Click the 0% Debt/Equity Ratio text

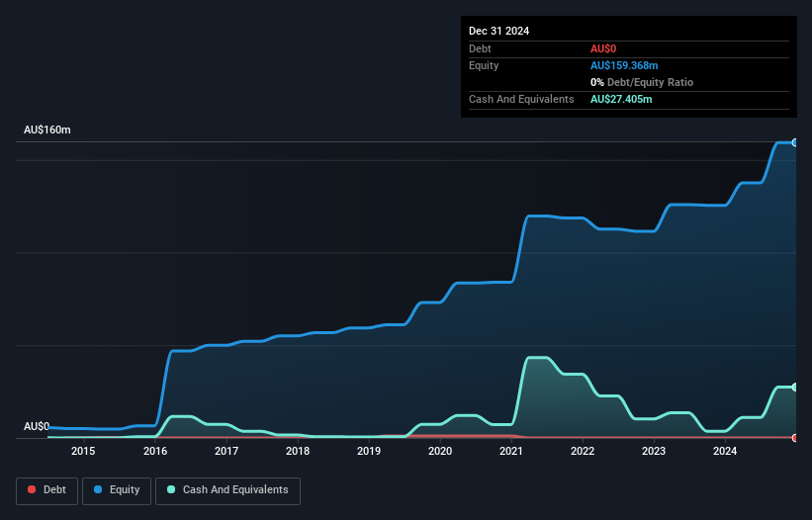pos(642,82)
